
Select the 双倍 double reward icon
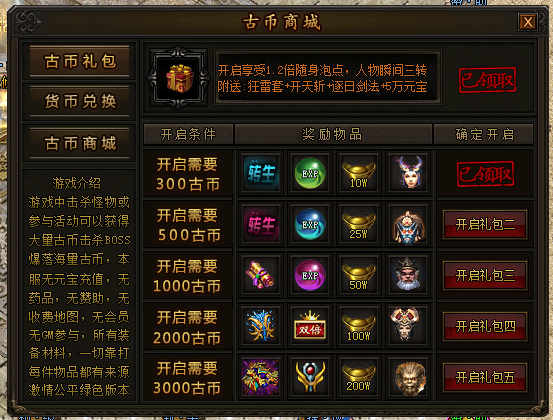point(310,326)
